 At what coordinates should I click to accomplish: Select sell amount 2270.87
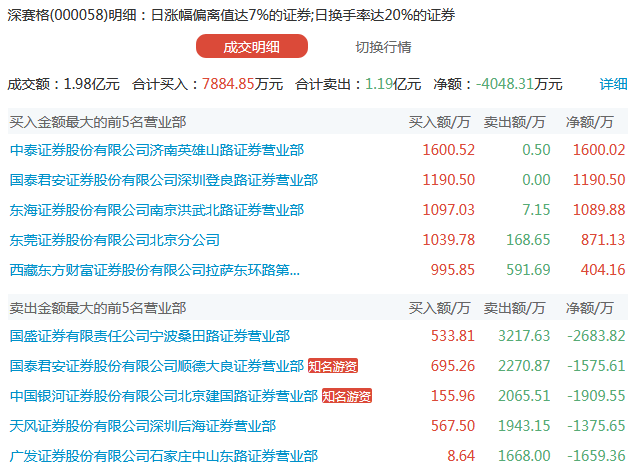pyautogui.click(x=524, y=366)
